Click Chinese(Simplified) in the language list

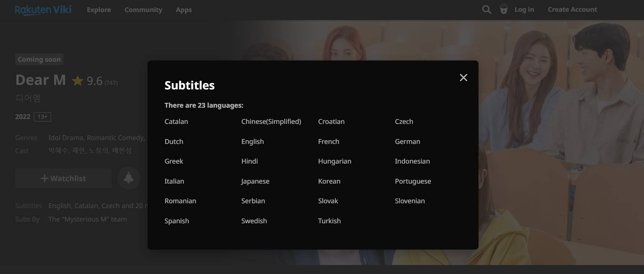[x=271, y=121]
